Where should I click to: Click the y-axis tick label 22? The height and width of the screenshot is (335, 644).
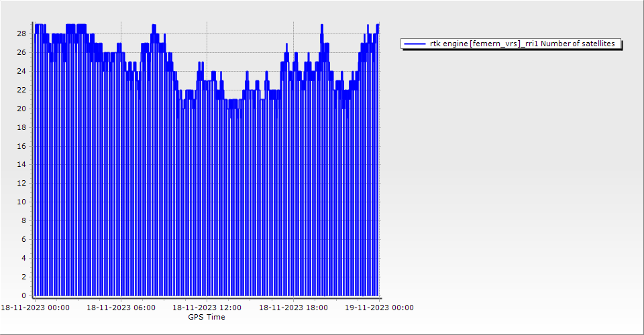21,90
